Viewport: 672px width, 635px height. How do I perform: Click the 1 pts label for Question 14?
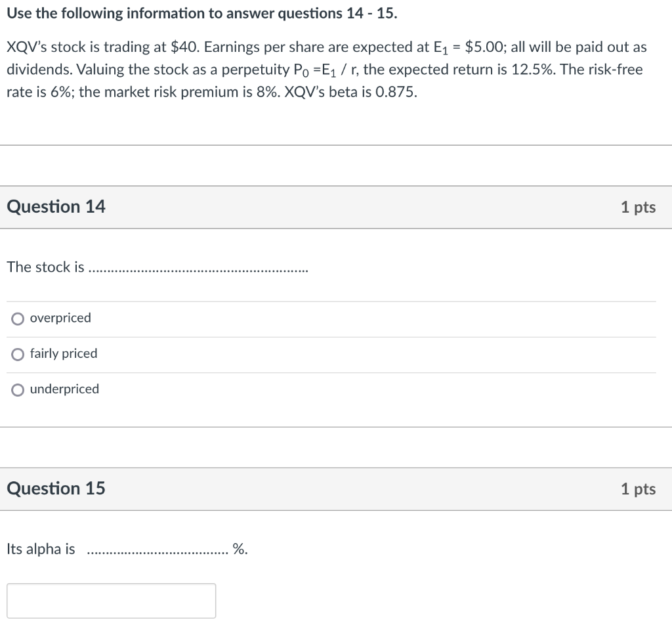638,206
